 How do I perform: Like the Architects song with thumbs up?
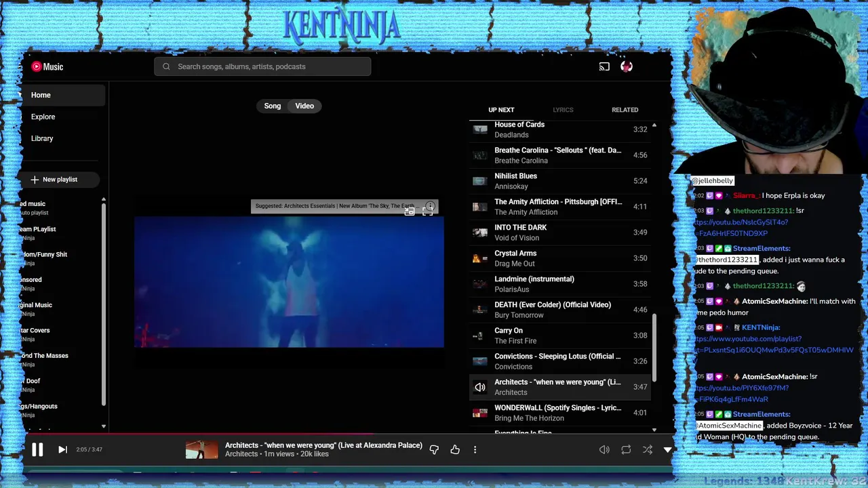(455, 449)
